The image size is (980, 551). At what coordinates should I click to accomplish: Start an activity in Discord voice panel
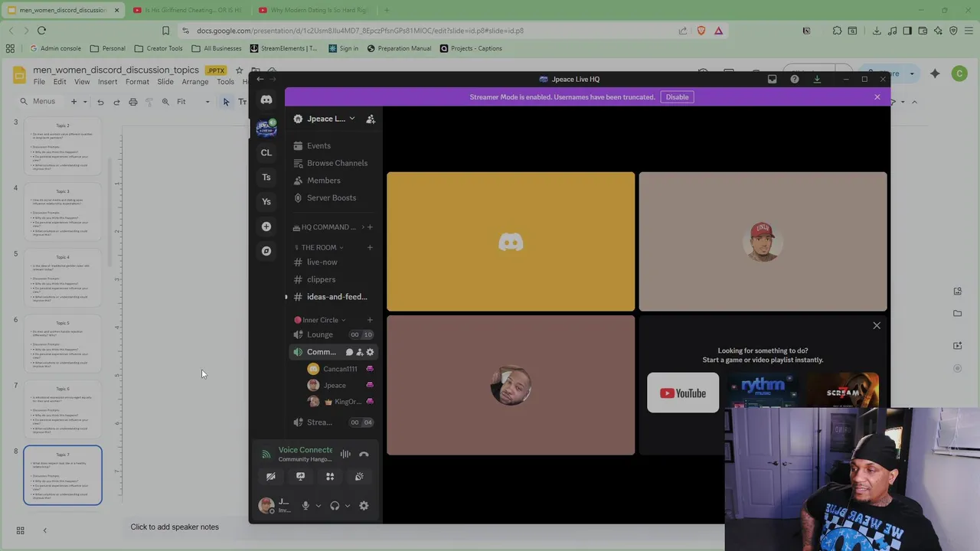pyautogui.click(x=330, y=477)
